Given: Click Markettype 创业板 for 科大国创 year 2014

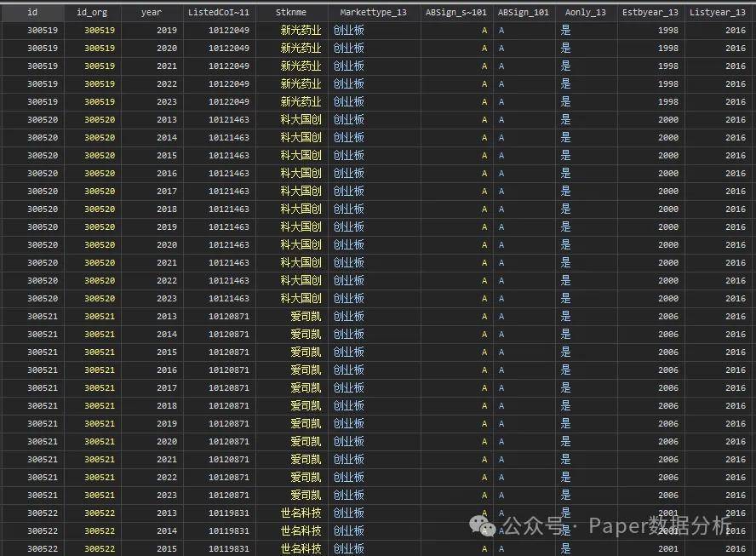Looking at the screenshot, I should pos(349,137).
